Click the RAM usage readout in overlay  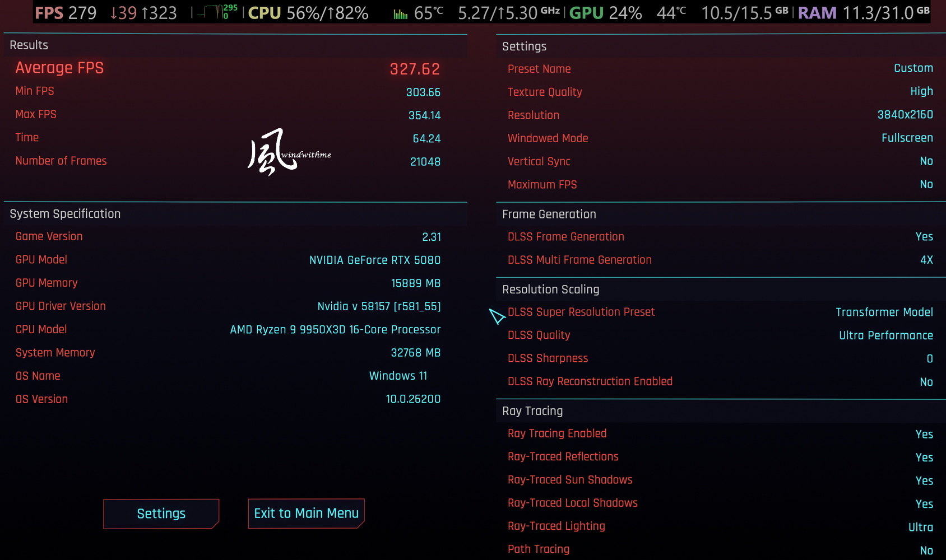[x=864, y=12]
